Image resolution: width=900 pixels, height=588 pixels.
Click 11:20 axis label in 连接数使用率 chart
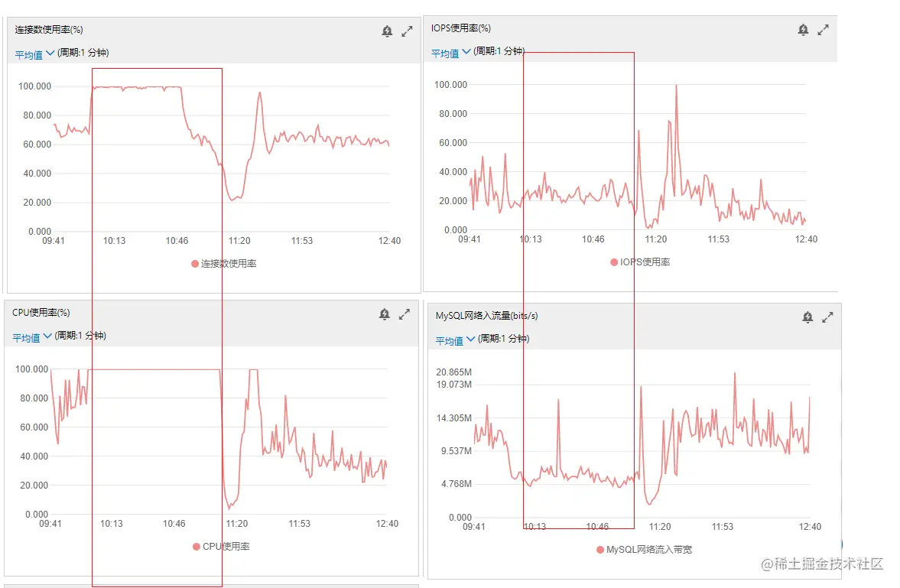[239, 241]
